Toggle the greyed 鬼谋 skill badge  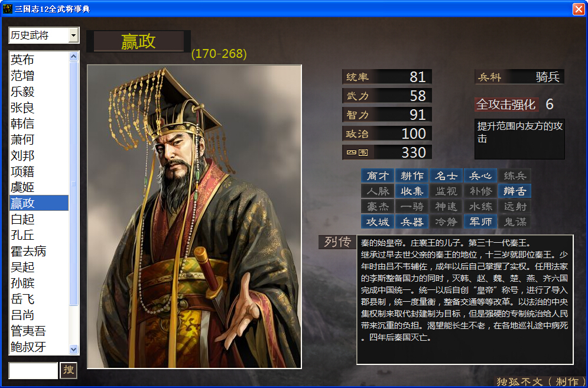515,221
